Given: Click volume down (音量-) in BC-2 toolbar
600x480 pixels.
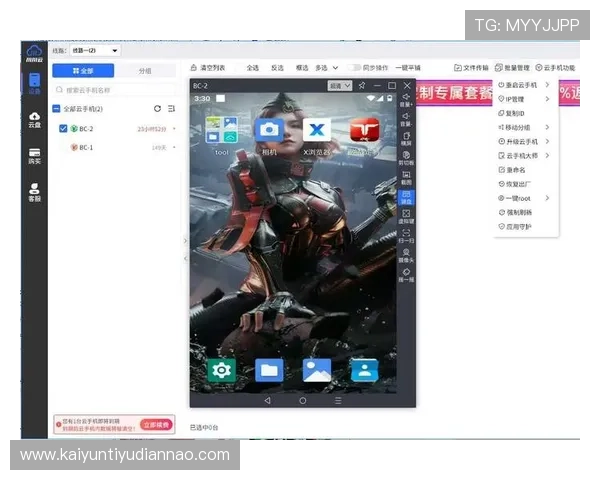Looking at the screenshot, I should [x=406, y=119].
